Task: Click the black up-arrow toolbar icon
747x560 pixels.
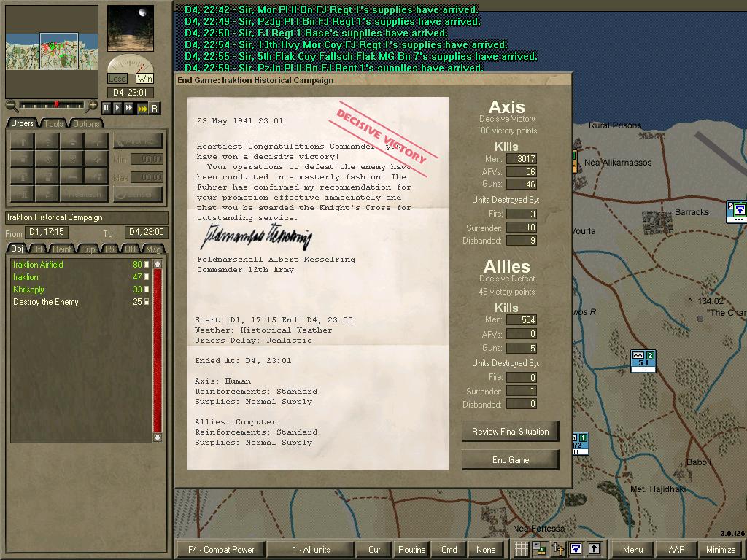Action: pos(594,549)
